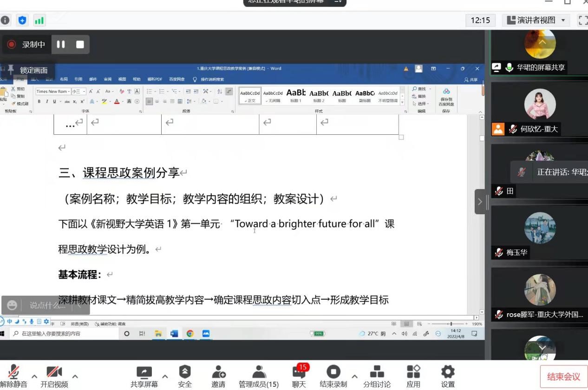This screenshot has height=390, width=588.
Task: Expand audio options arrow beside unmute
Action: 34,376
